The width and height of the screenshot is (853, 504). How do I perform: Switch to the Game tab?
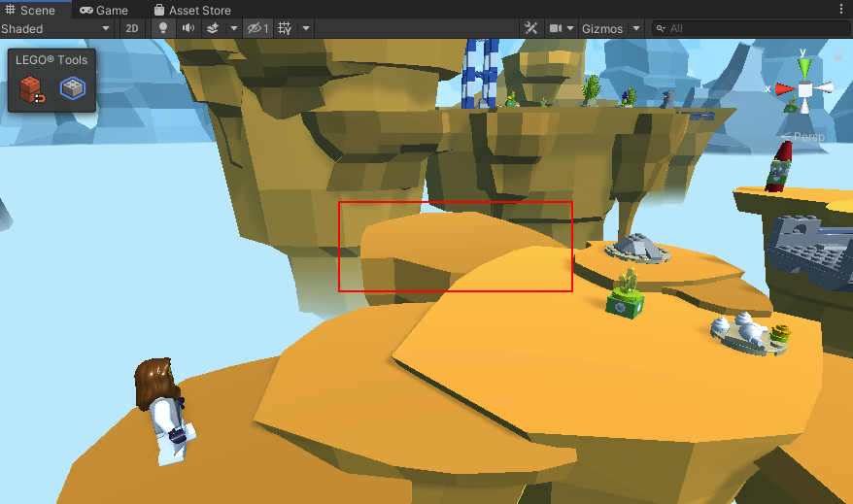point(104,10)
